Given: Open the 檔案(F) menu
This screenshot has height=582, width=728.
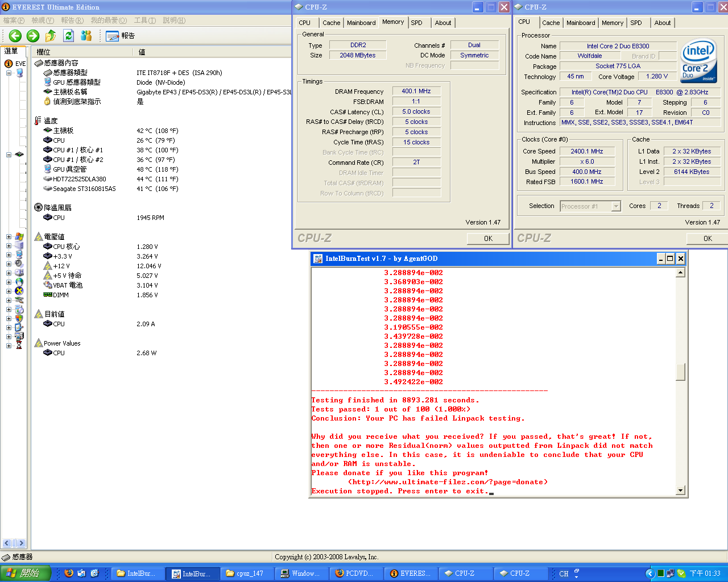Looking at the screenshot, I should [x=14, y=20].
